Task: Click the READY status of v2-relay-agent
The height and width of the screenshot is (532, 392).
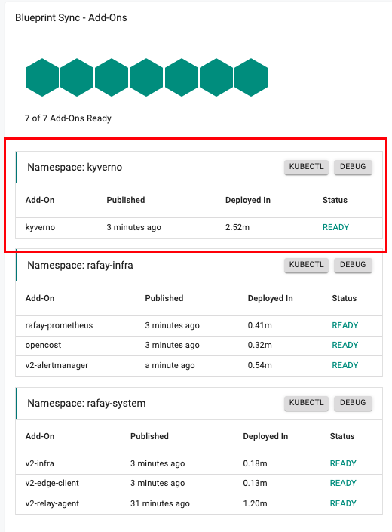Action: (343, 504)
